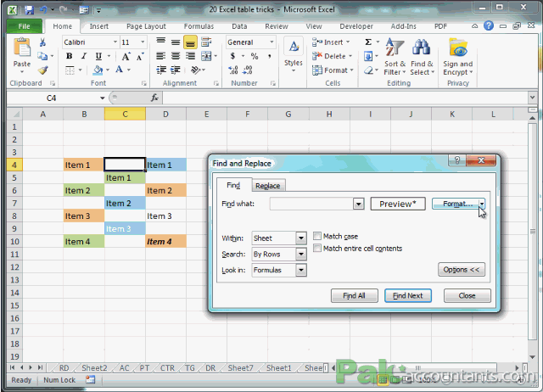The height and width of the screenshot is (392, 543).
Task: Center text horizontally
Action: coord(176,56)
